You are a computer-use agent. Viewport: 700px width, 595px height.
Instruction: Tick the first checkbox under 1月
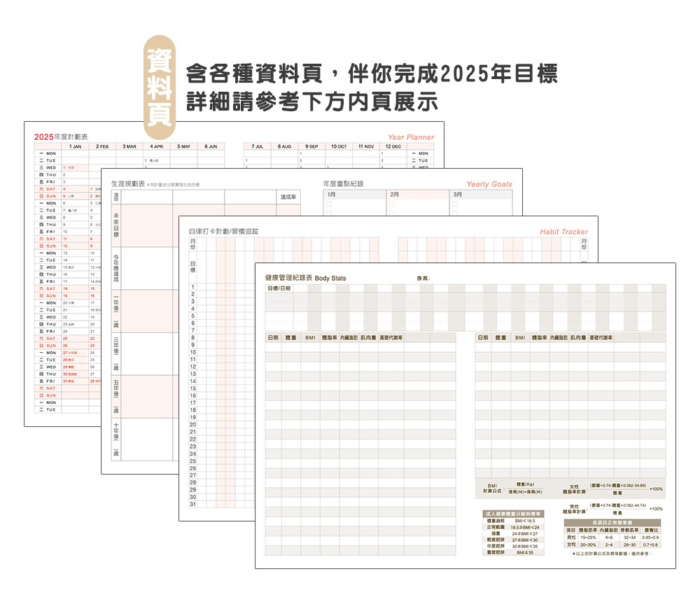pos(329,204)
